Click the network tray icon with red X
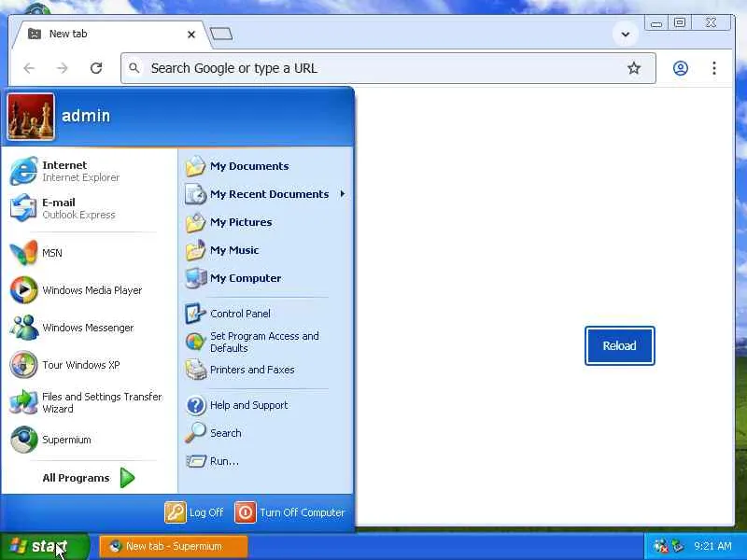Viewport: 747px width, 560px height. tap(660, 546)
